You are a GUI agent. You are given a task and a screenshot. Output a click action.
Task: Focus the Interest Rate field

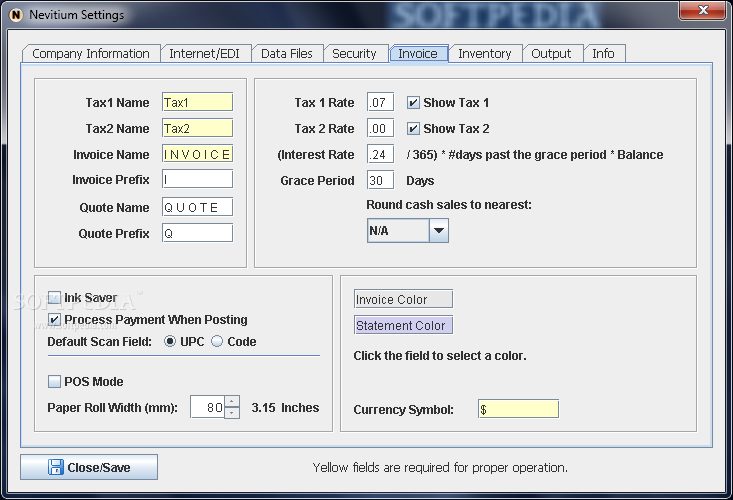coord(380,154)
